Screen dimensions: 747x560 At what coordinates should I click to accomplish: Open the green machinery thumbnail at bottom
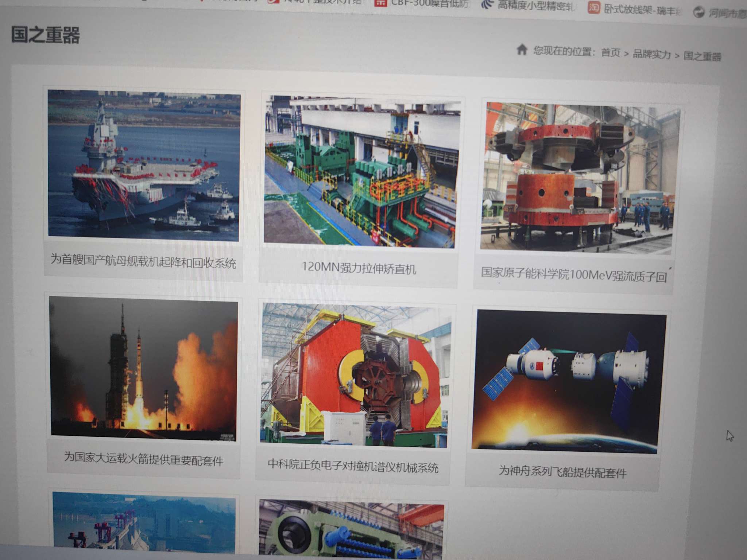coord(351,529)
